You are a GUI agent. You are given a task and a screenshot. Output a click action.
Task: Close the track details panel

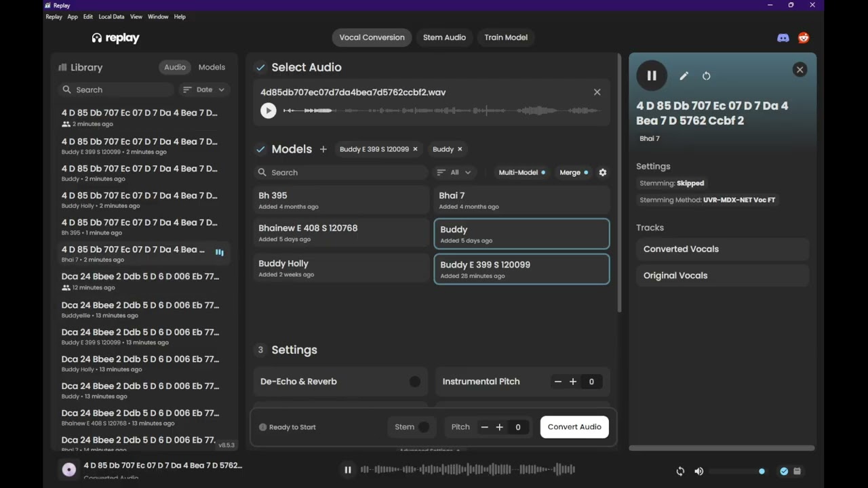(800, 69)
